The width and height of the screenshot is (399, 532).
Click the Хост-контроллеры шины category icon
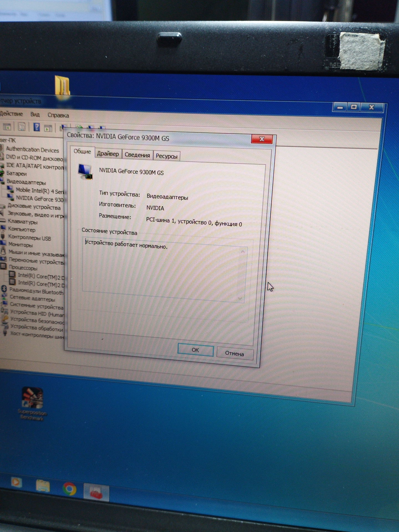5,333
